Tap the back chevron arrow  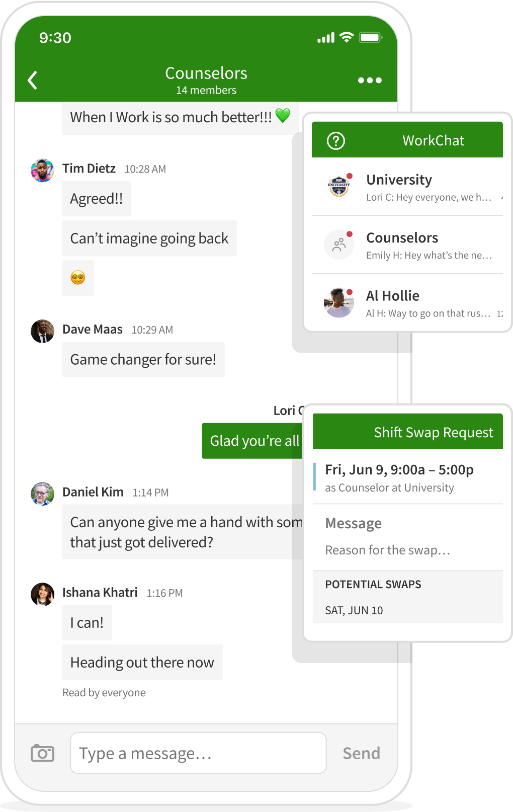(x=33, y=80)
